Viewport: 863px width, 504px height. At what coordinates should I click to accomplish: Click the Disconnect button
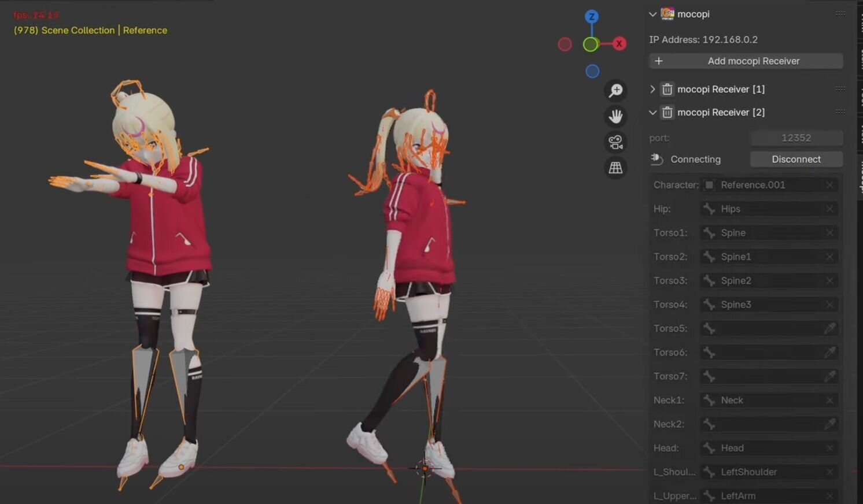point(796,159)
